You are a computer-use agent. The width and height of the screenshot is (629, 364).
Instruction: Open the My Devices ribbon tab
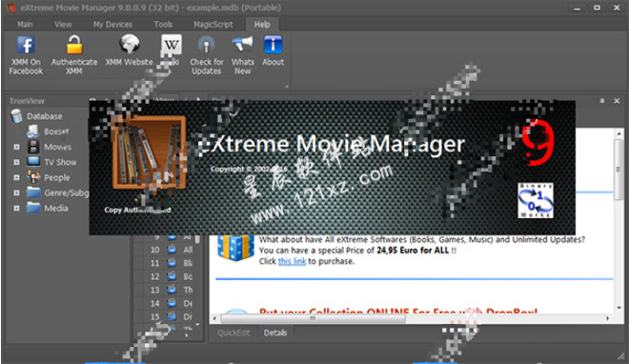(112, 25)
